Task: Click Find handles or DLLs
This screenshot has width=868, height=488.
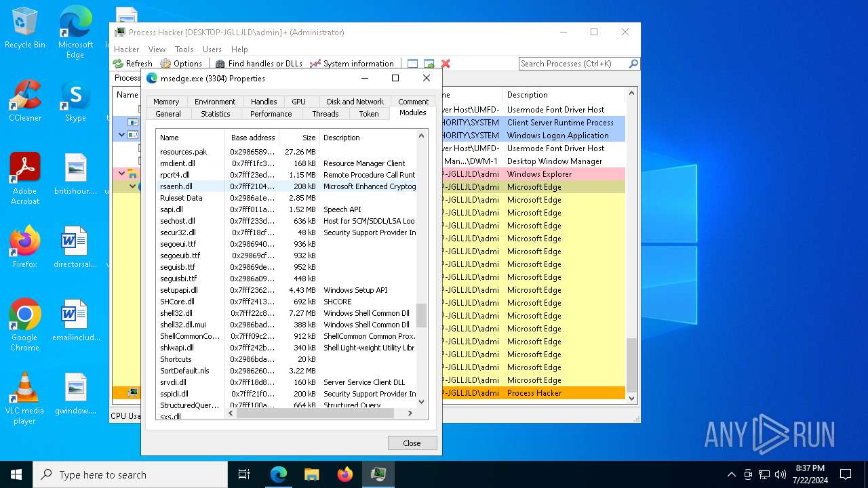Action: click(259, 64)
